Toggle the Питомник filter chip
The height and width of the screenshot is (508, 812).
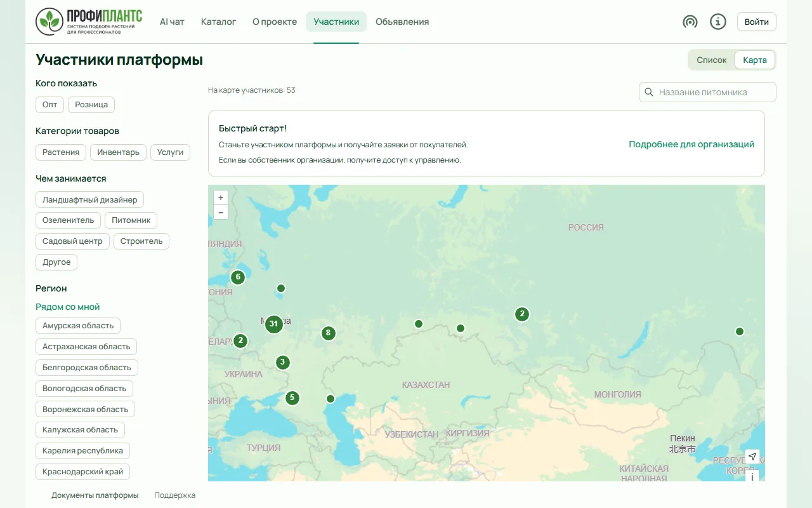click(131, 220)
